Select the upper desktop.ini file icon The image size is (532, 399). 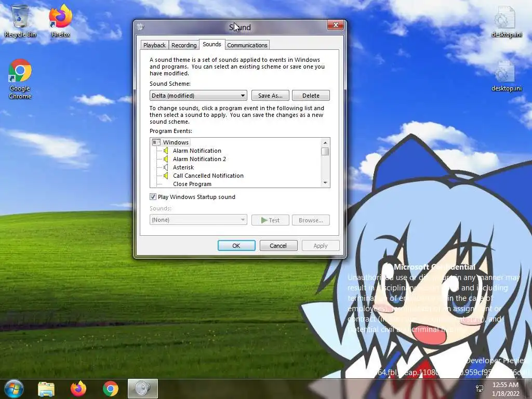pyautogui.click(x=506, y=21)
